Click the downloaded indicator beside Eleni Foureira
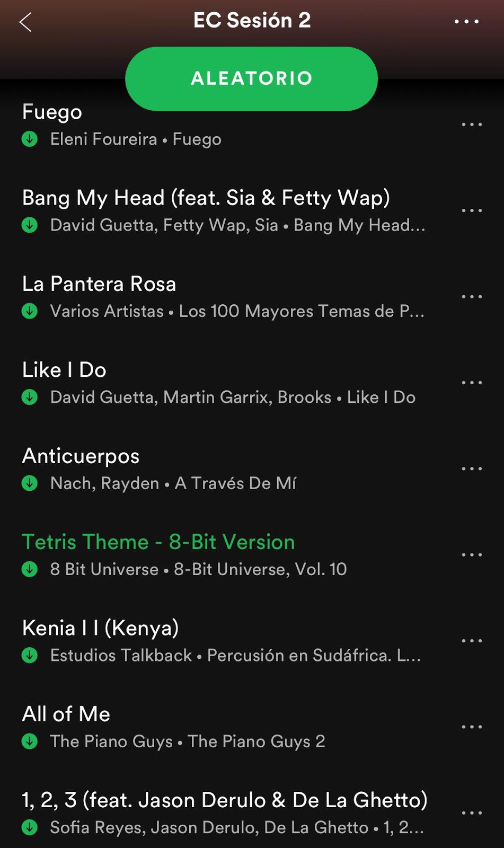The image size is (504, 848). (30, 139)
